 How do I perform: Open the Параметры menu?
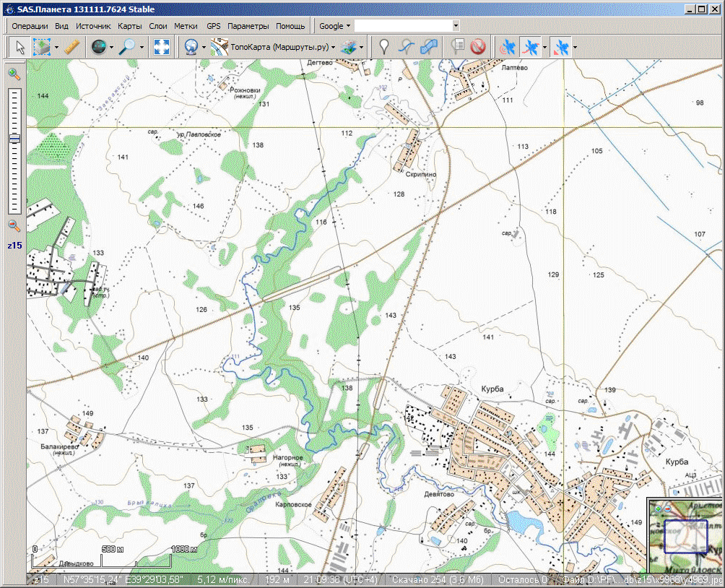coord(248,26)
